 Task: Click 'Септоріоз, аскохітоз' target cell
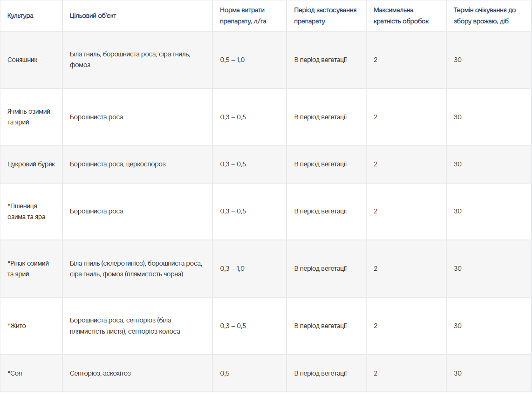[100, 374]
